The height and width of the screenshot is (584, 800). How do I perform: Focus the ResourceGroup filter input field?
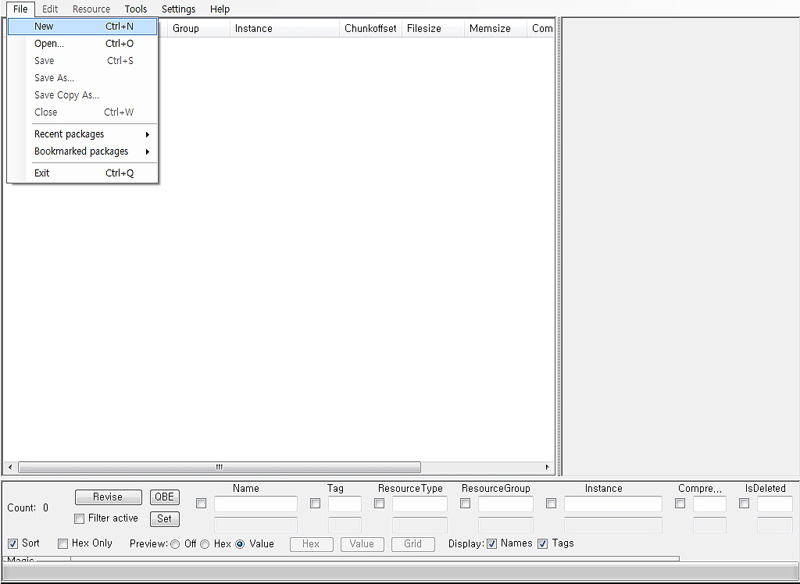(x=506, y=504)
